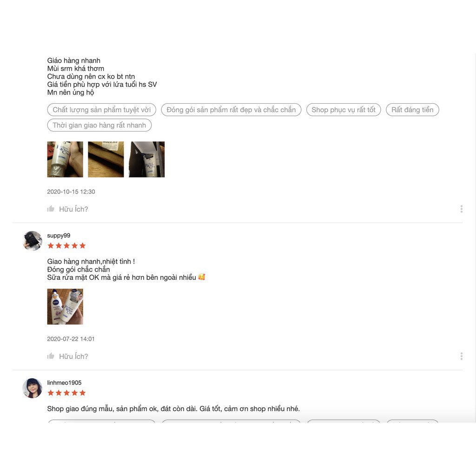The height and width of the screenshot is (476, 476).
Task: Select 'Shop phục vụ rất tốt' tag
Action: point(344,110)
